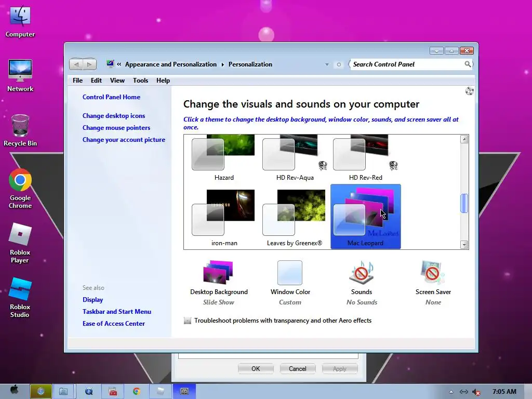
Task: Open Ease of Access Center link
Action: click(114, 323)
